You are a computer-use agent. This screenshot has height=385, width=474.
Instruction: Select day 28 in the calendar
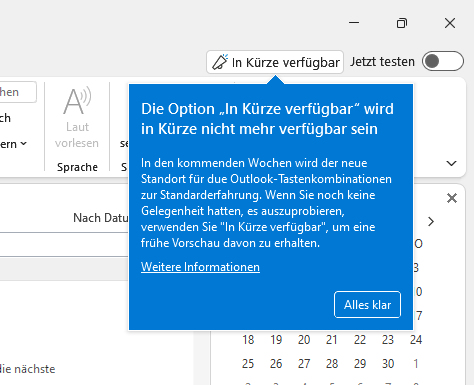point(332,364)
